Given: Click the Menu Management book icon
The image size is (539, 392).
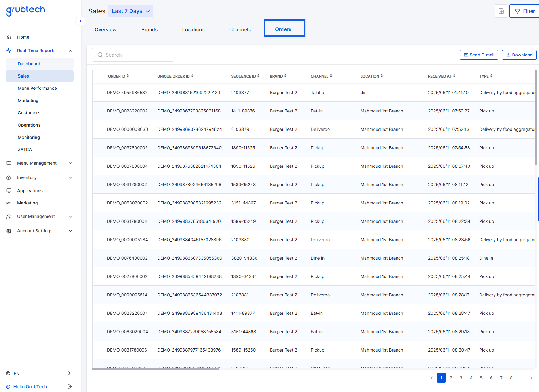Looking at the screenshot, I should click(x=9, y=163).
